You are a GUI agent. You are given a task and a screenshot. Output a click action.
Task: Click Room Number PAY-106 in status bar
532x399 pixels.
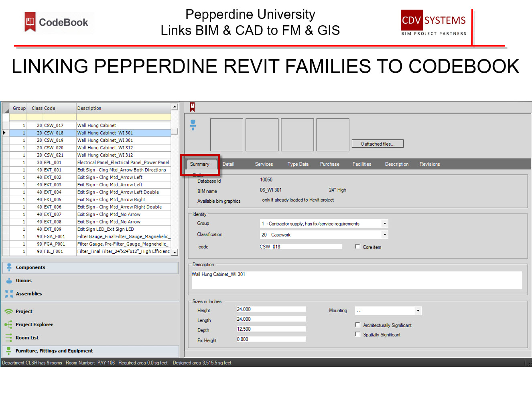coord(90,363)
